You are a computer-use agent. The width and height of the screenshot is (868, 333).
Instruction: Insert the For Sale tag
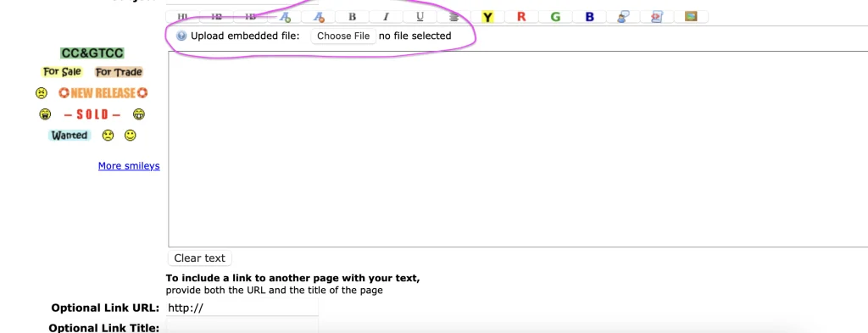pos(62,72)
